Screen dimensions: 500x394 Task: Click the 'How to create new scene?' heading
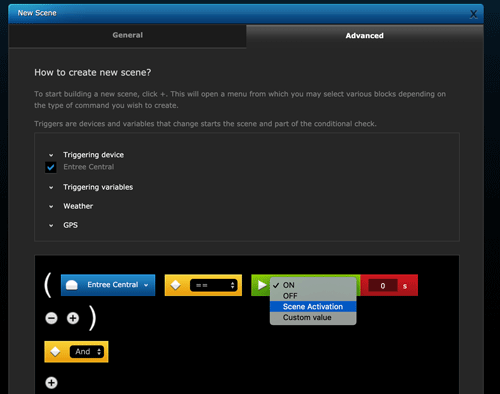(x=93, y=72)
